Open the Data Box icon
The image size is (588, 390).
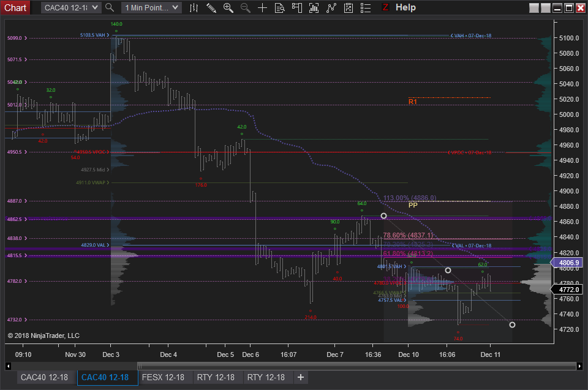click(280, 7)
